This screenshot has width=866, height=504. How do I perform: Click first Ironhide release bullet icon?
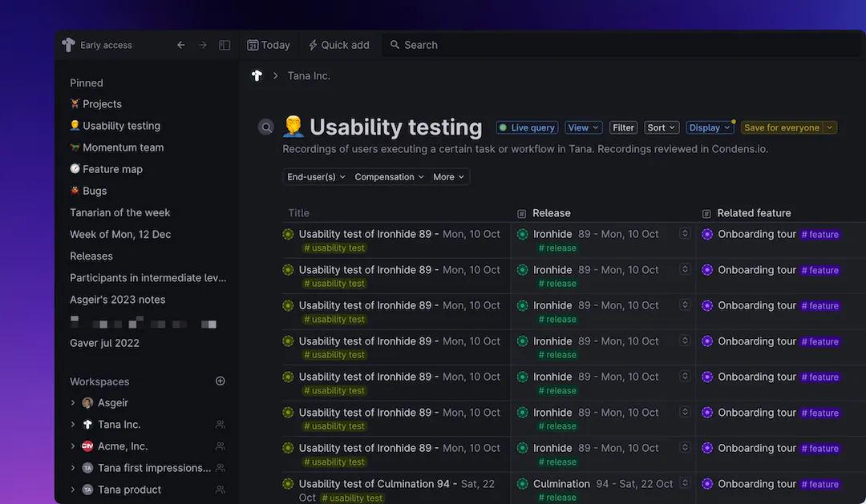click(523, 234)
